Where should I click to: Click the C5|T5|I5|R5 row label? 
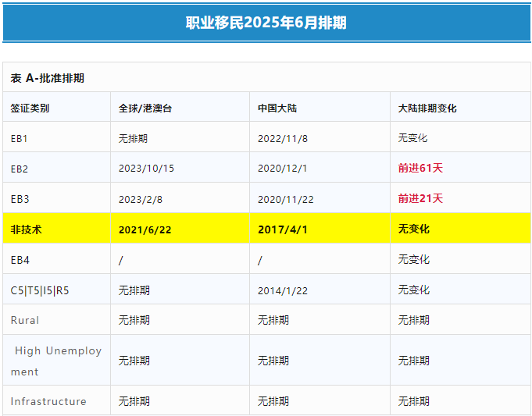[x=40, y=290]
